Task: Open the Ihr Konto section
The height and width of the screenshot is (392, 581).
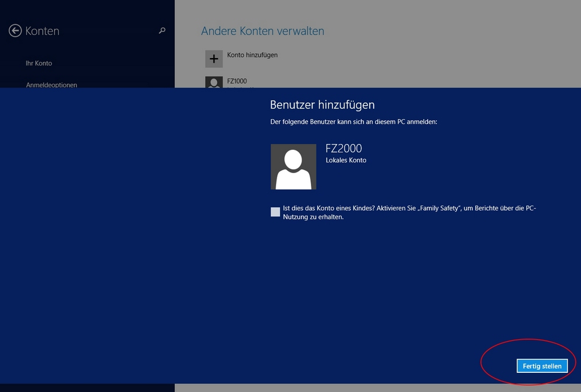Action: tap(39, 63)
